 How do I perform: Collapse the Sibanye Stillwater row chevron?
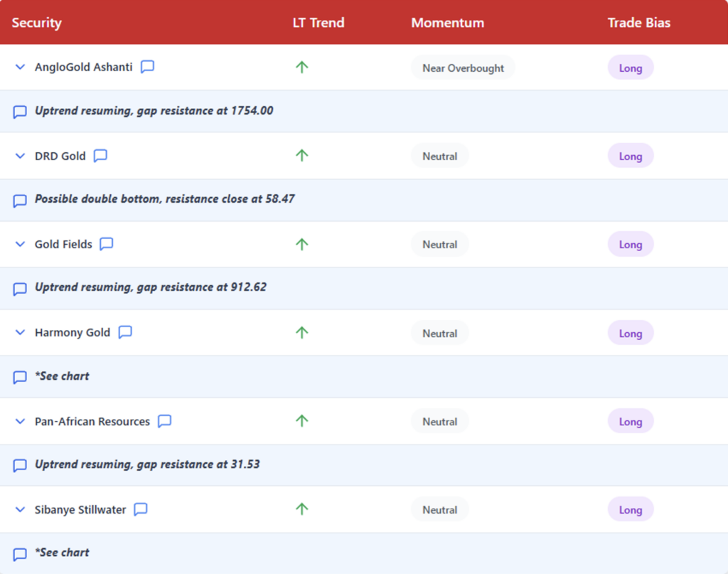(x=20, y=509)
